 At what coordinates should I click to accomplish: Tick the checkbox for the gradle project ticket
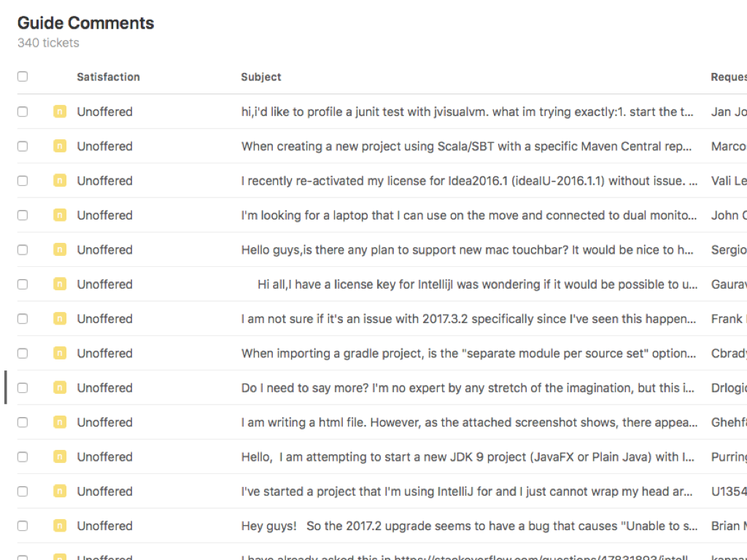point(23,354)
